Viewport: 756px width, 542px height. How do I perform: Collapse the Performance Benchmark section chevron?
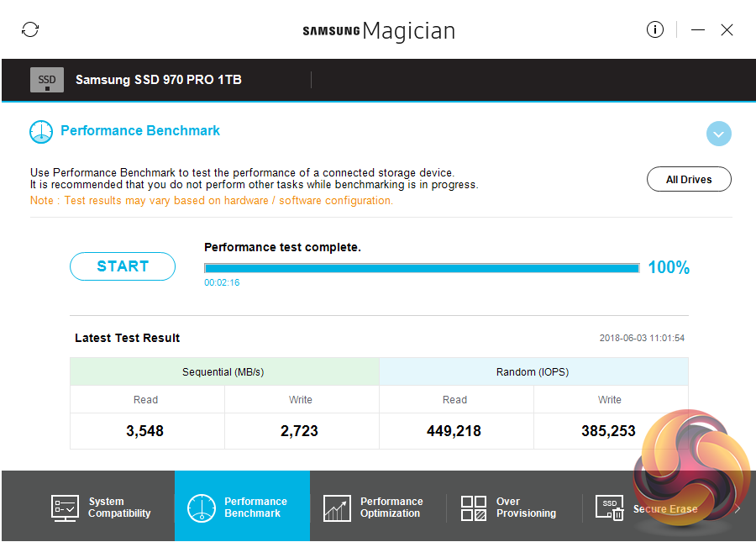pos(719,134)
